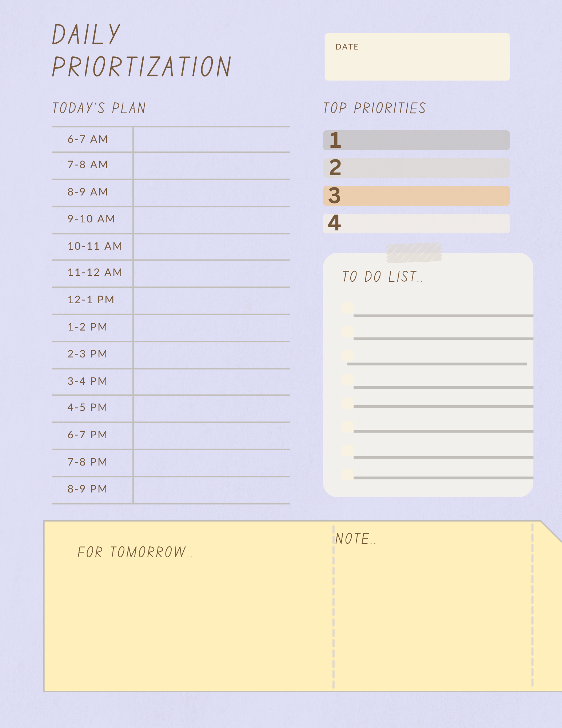Click the Note heading
562x728 pixels.
[355, 539]
